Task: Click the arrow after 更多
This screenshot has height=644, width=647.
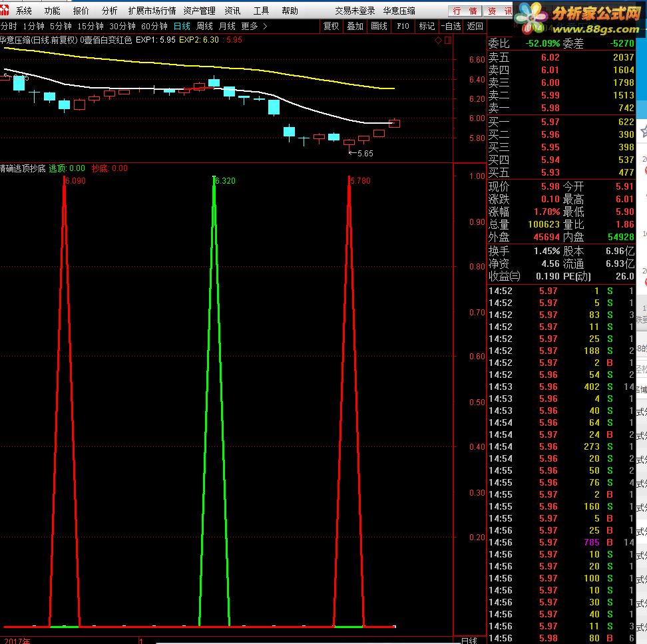Action: [265, 27]
